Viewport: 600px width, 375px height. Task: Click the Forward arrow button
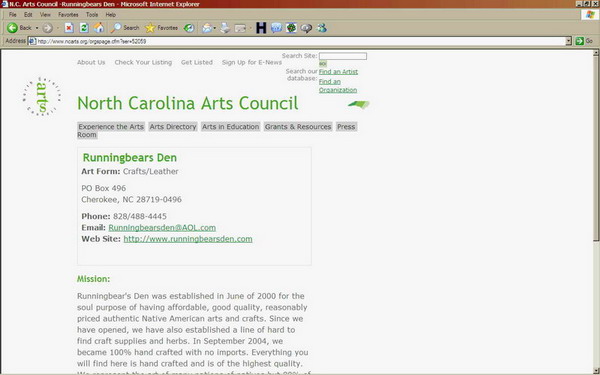point(47,28)
